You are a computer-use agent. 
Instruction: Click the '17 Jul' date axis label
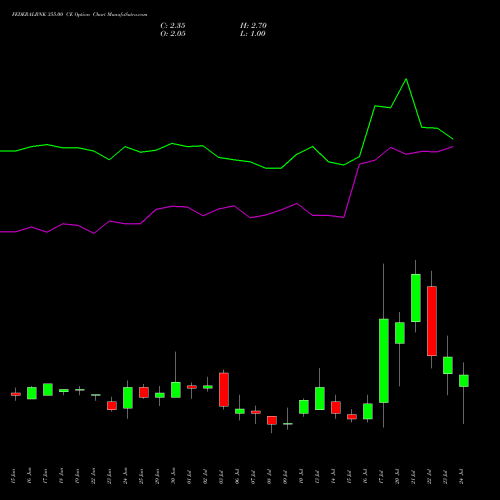coord(381,477)
